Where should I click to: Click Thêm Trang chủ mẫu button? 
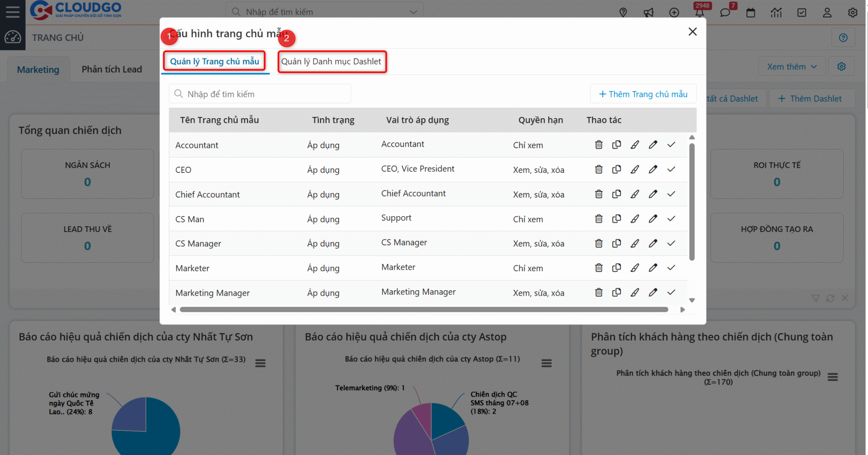(643, 94)
